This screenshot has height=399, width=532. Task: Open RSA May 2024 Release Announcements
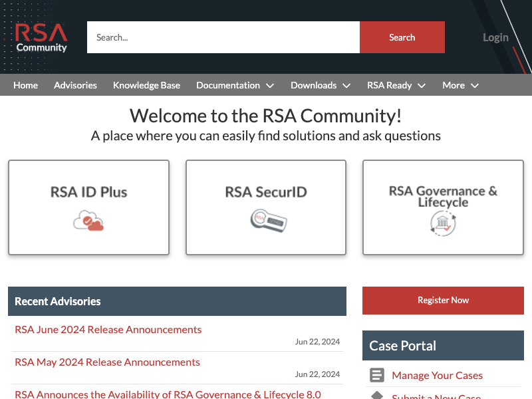pyautogui.click(x=107, y=362)
